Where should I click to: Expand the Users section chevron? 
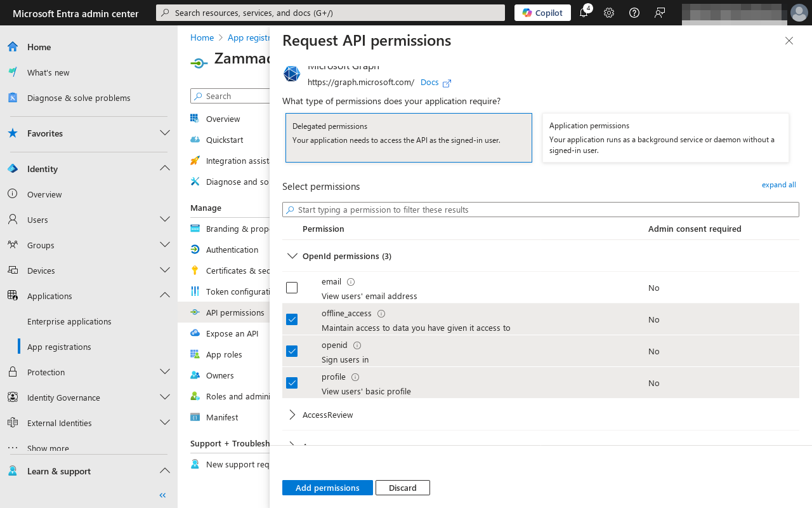pyautogui.click(x=165, y=219)
